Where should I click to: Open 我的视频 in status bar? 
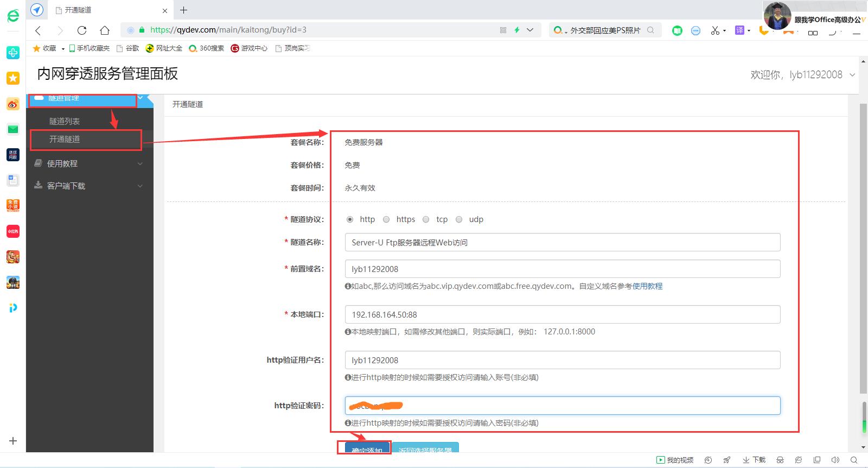[675, 460]
